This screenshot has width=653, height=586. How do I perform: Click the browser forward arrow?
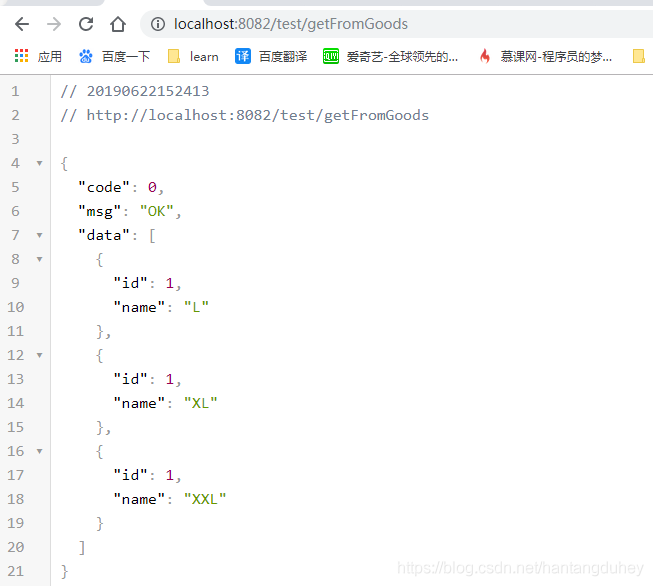point(54,24)
